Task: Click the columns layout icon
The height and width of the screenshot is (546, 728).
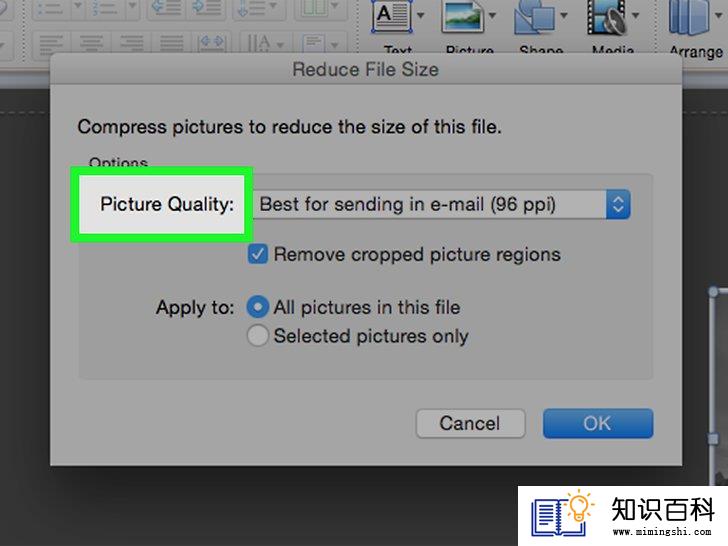Action: (314, 8)
